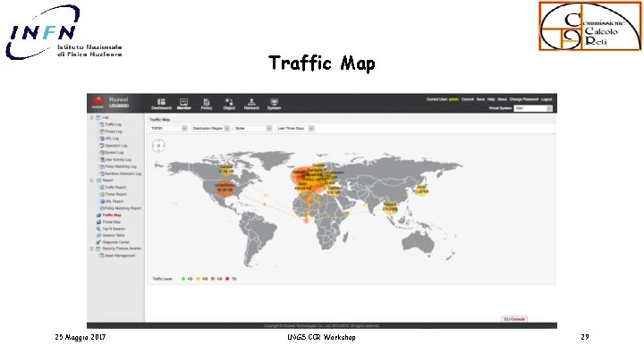Image resolution: width=644 pixels, height=362 pixels.
Task: Open the About link
Action: pos(503,99)
